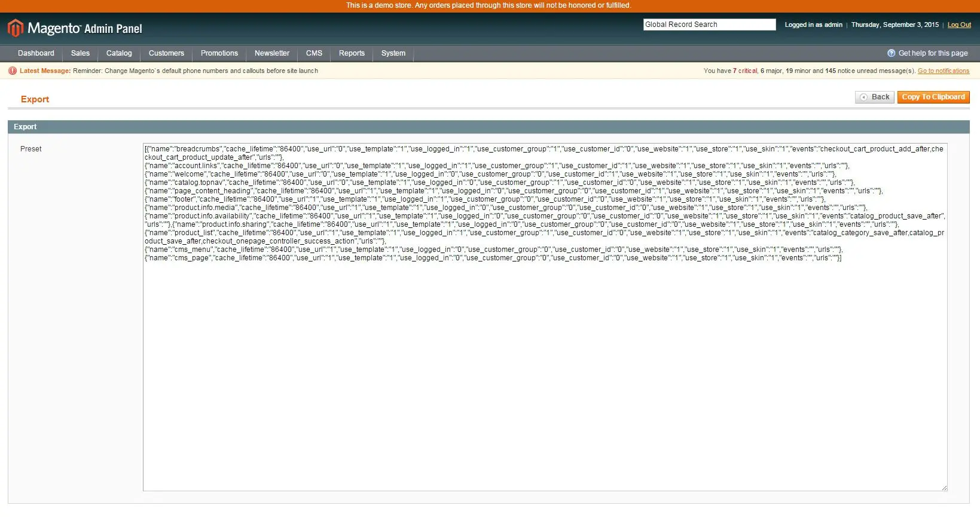The width and height of the screenshot is (980, 517).
Task: Click the red alert icon beside Latest Message
Action: coord(13,71)
